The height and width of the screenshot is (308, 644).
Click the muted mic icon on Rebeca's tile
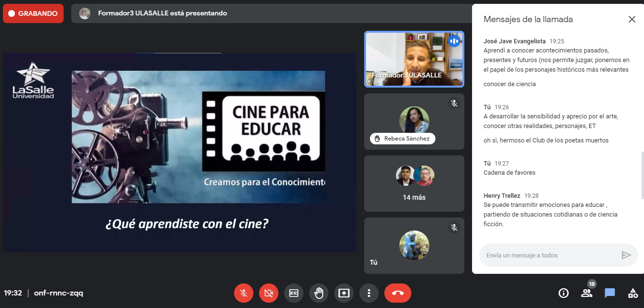point(454,103)
